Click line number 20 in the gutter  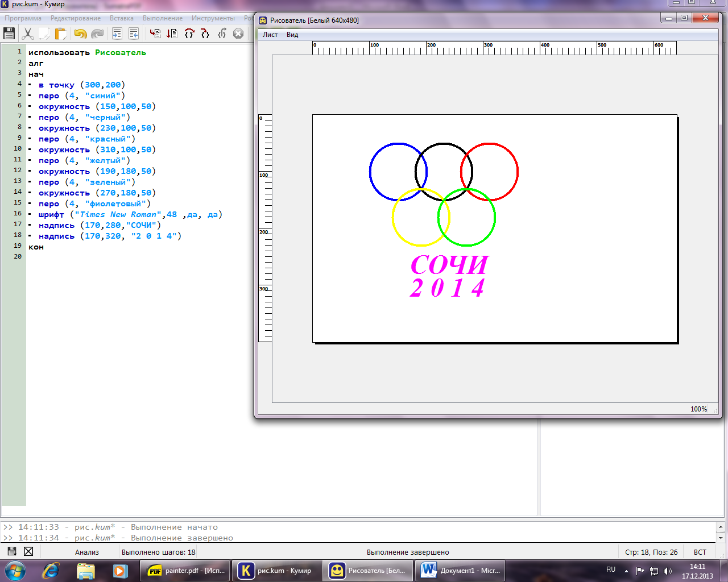(18, 256)
